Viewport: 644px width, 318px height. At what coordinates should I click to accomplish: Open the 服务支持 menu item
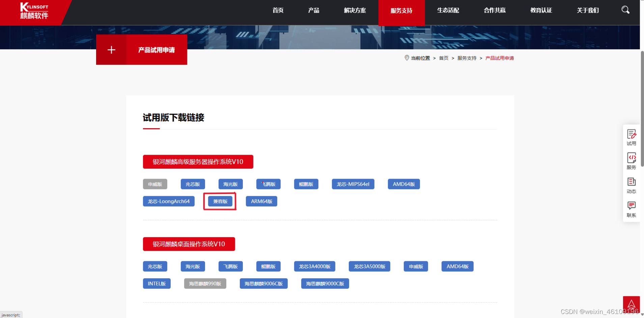point(401,12)
